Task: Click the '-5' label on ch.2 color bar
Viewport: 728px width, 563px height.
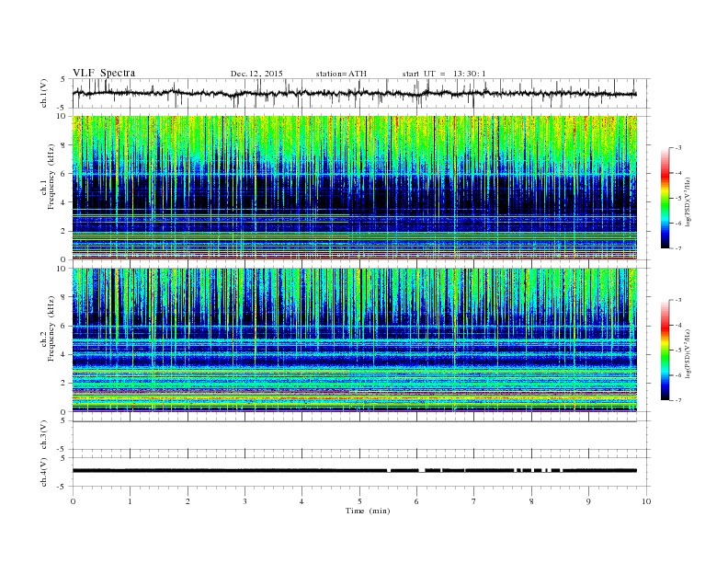Action: (678, 350)
